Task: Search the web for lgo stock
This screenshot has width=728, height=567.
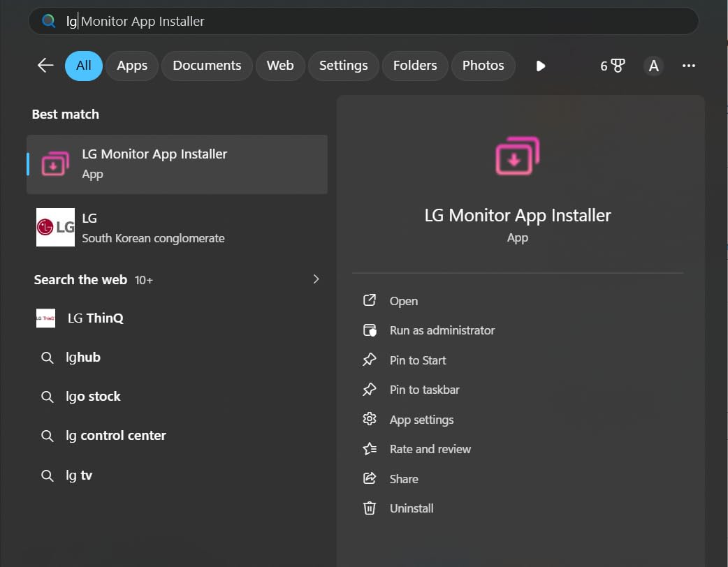Action: [177, 396]
